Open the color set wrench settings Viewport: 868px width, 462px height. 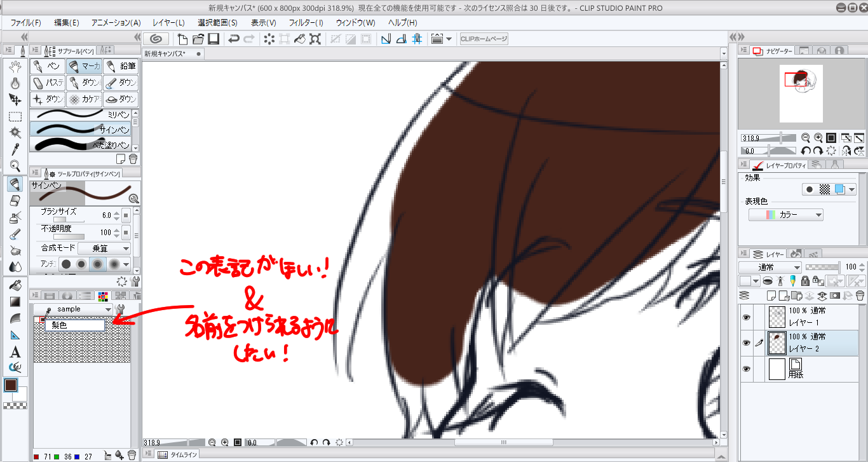coord(121,309)
